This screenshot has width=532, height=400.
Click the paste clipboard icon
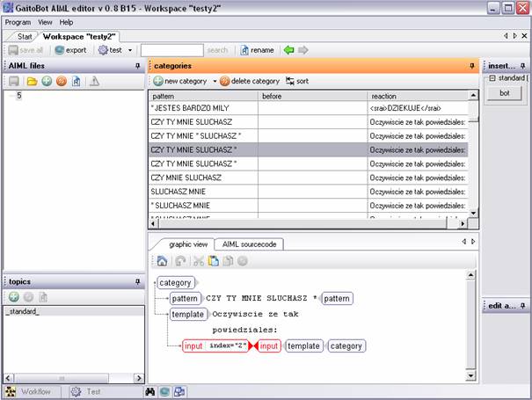click(x=214, y=261)
